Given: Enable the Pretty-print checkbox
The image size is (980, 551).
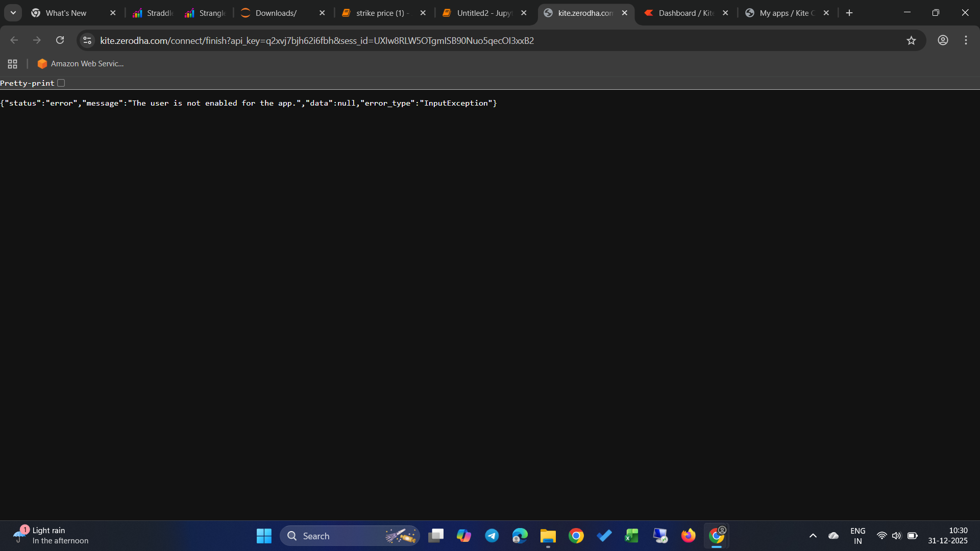Looking at the screenshot, I should 61,83.
